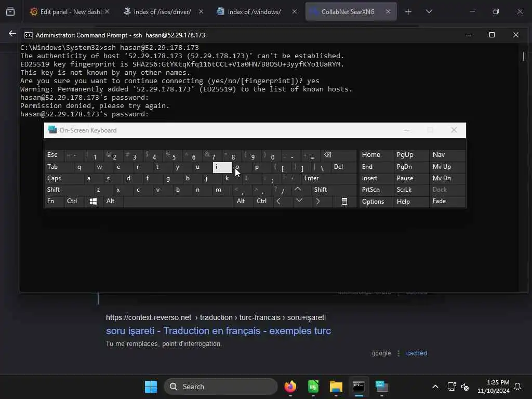Click the taskbar Search box

[x=220, y=387]
